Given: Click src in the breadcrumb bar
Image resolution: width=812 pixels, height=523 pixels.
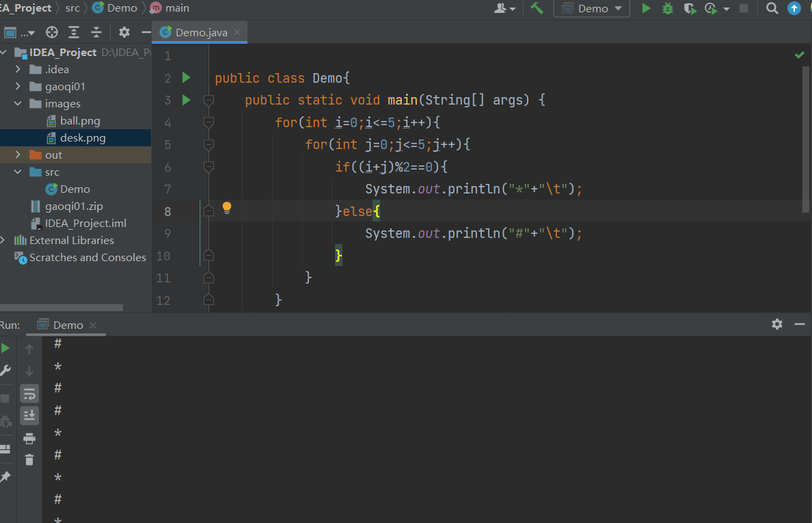Looking at the screenshot, I should [72, 8].
